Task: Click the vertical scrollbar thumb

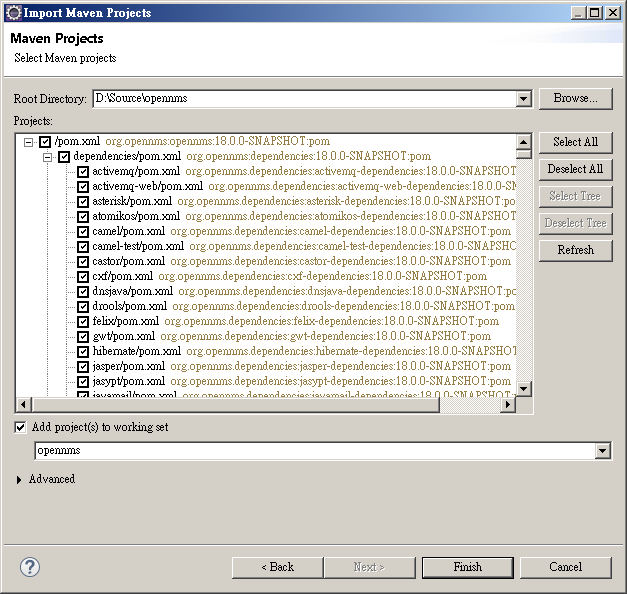Action: point(523,154)
